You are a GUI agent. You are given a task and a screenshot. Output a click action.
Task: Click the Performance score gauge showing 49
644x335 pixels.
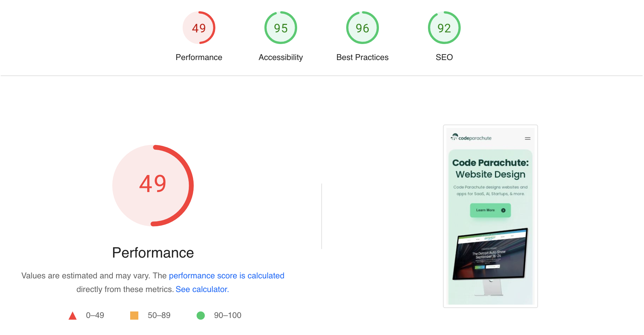[199, 28]
